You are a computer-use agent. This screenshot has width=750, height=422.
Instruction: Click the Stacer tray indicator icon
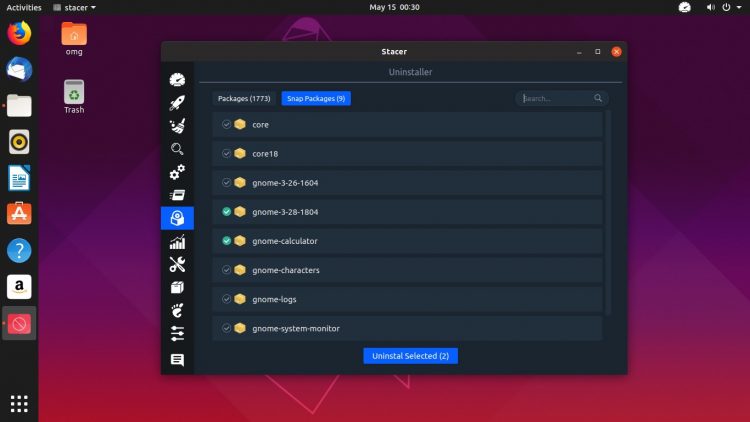click(684, 7)
